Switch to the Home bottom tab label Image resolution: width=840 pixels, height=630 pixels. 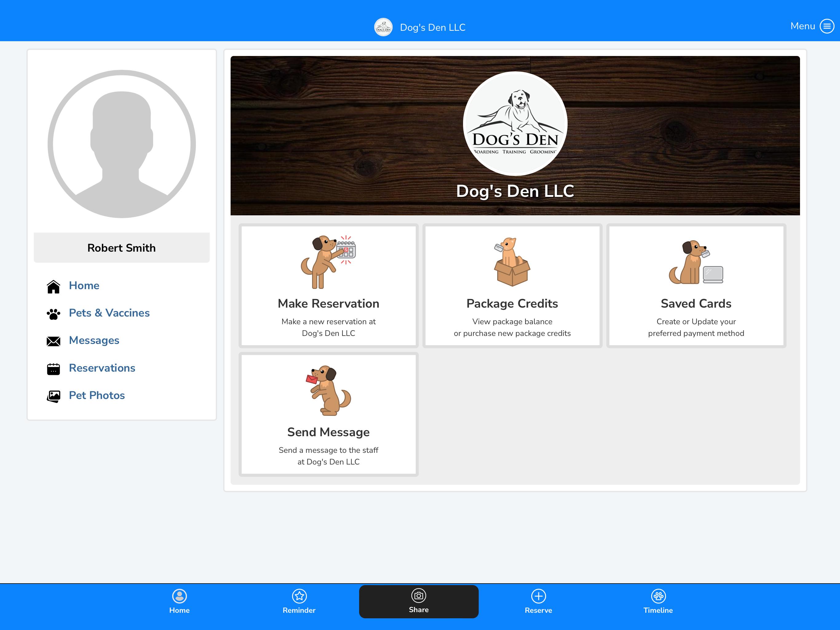pyautogui.click(x=180, y=610)
